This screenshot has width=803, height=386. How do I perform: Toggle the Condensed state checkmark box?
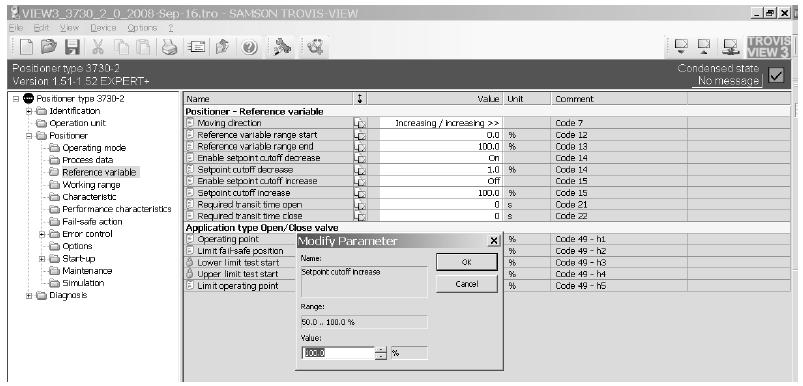(776, 76)
